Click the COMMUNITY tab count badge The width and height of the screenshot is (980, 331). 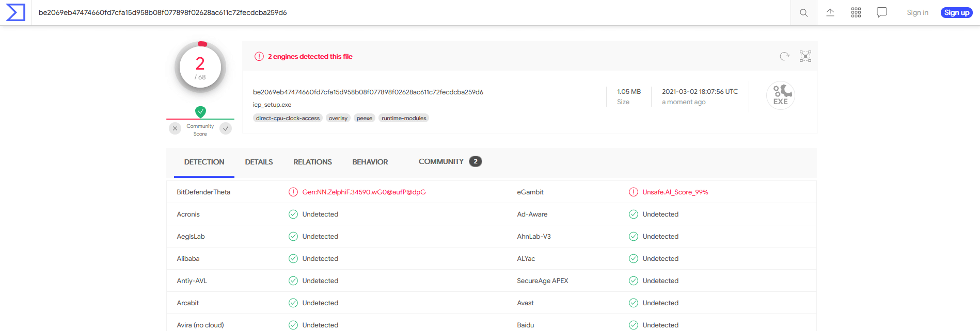click(x=476, y=161)
